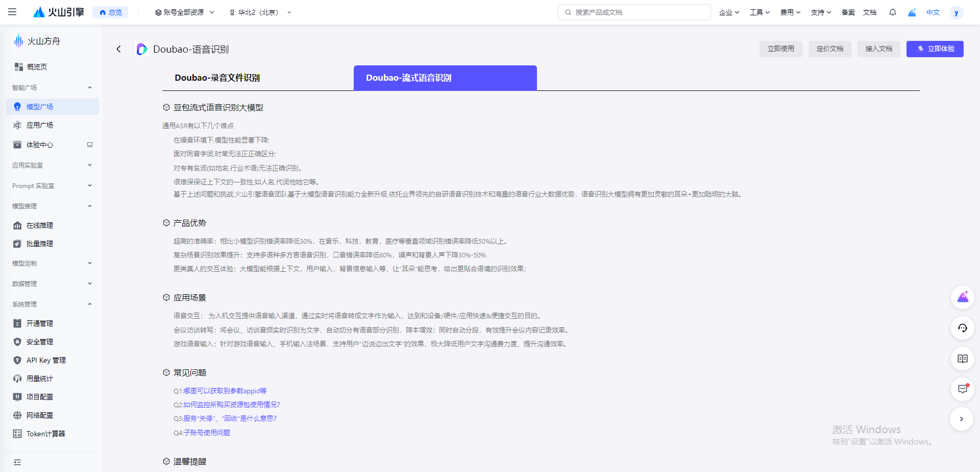Click the 立即使用 button

(781, 49)
